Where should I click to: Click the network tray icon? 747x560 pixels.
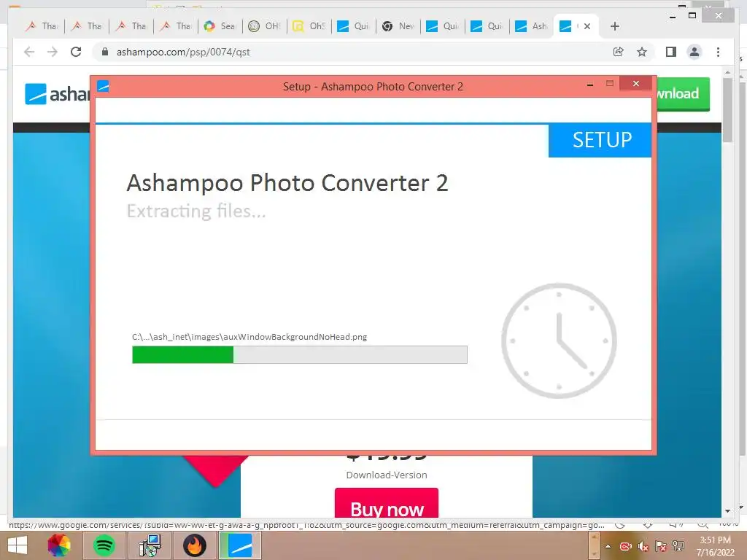[x=678, y=545]
